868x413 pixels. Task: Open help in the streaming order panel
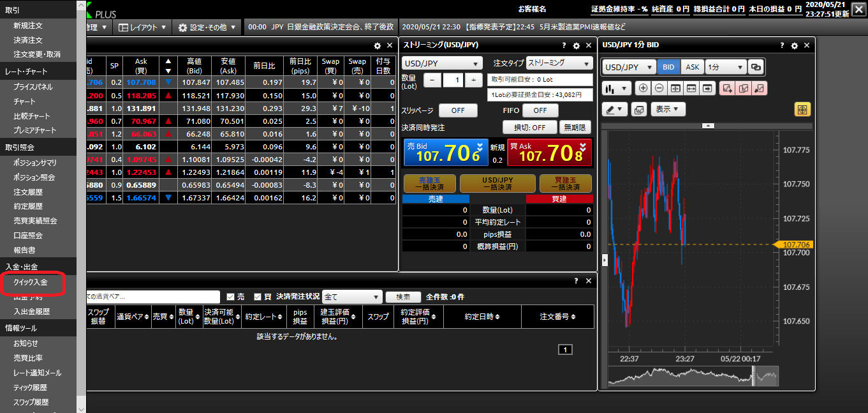[x=564, y=46]
